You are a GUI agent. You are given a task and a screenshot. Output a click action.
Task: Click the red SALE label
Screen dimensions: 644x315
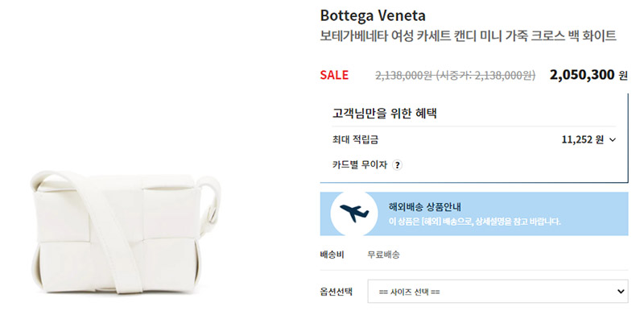tap(334, 75)
